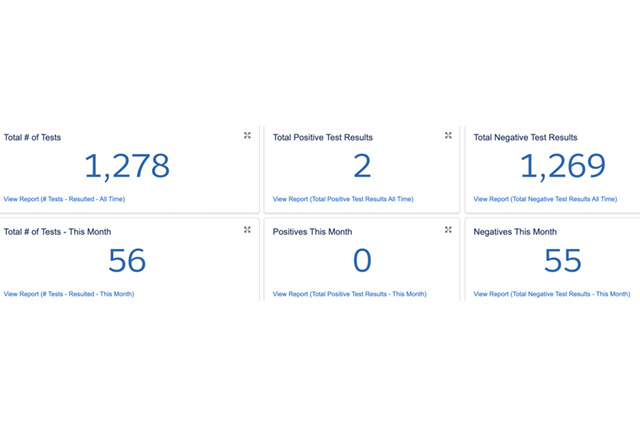Open View Report for # Tests - Resulted - This Month
The width and height of the screenshot is (640, 428).
coord(69,294)
